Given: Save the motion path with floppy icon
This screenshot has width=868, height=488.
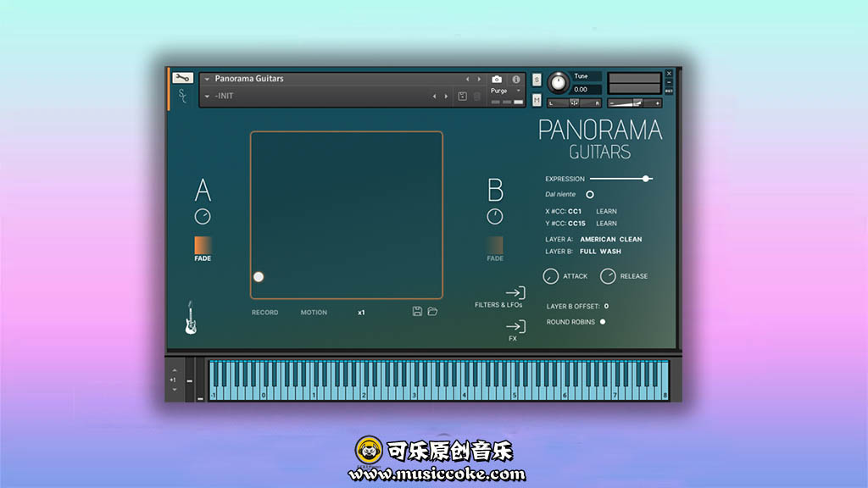Looking at the screenshot, I should point(417,312).
